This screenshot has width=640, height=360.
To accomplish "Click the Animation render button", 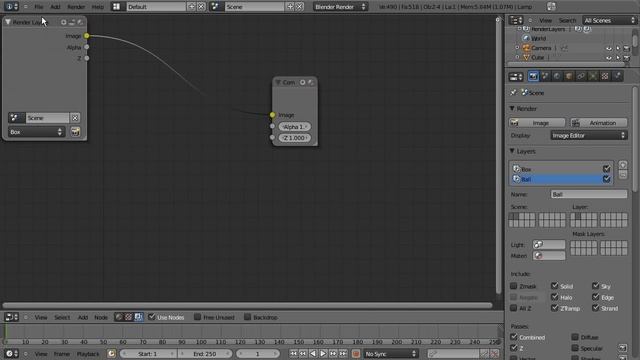I will [x=599, y=122].
